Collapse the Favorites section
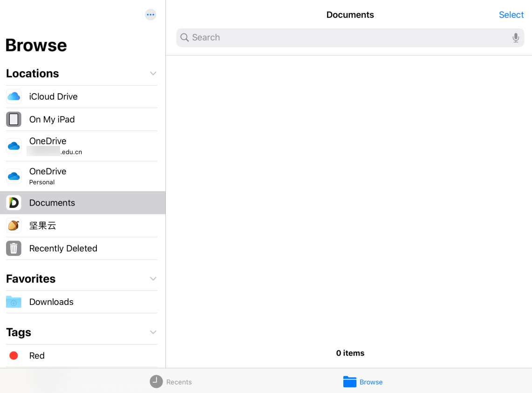Image resolution: width=532 pixels, height=393 pixels. tap(153, 278)
